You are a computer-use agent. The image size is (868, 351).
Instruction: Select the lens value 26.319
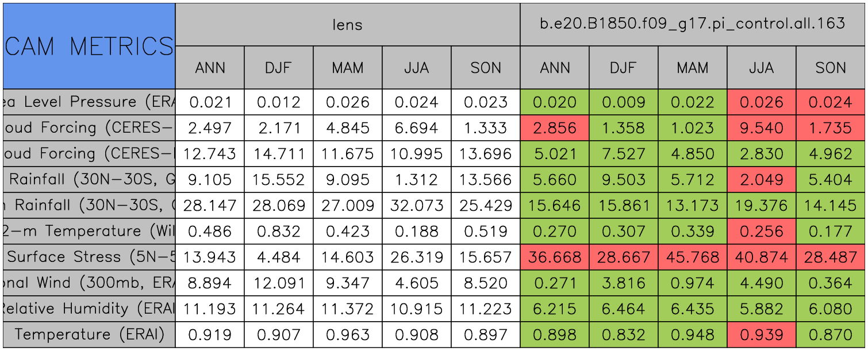click(x=416, y=257)
